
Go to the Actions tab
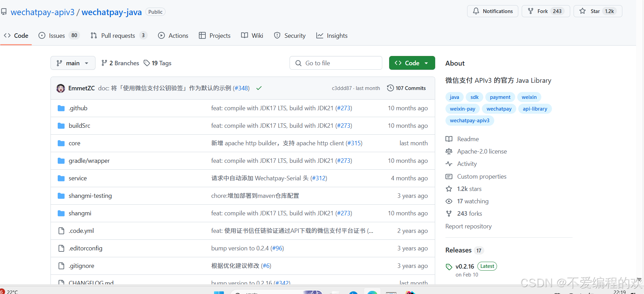pos(173,35)
